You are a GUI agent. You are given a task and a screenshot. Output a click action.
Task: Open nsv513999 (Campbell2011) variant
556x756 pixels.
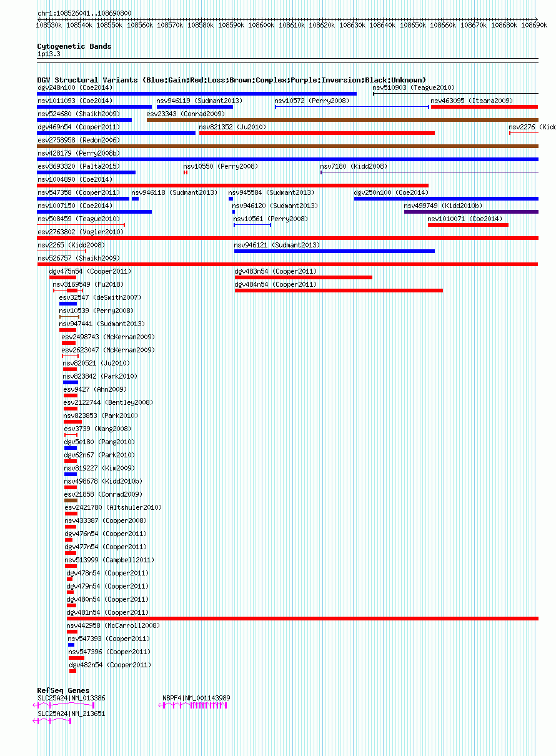pyautogui.click(x=109, y=560)
